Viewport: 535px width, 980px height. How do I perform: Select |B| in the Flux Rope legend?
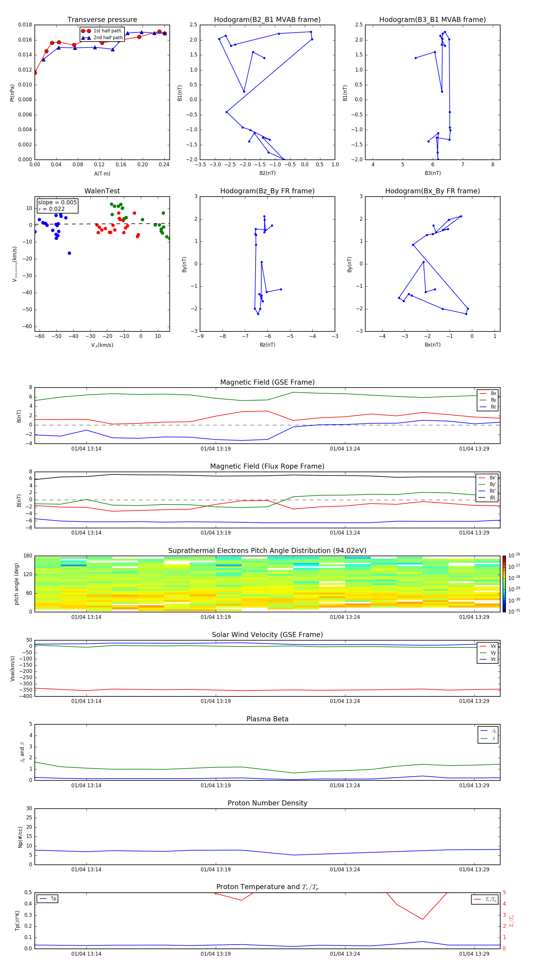click(x=487, y=498)
